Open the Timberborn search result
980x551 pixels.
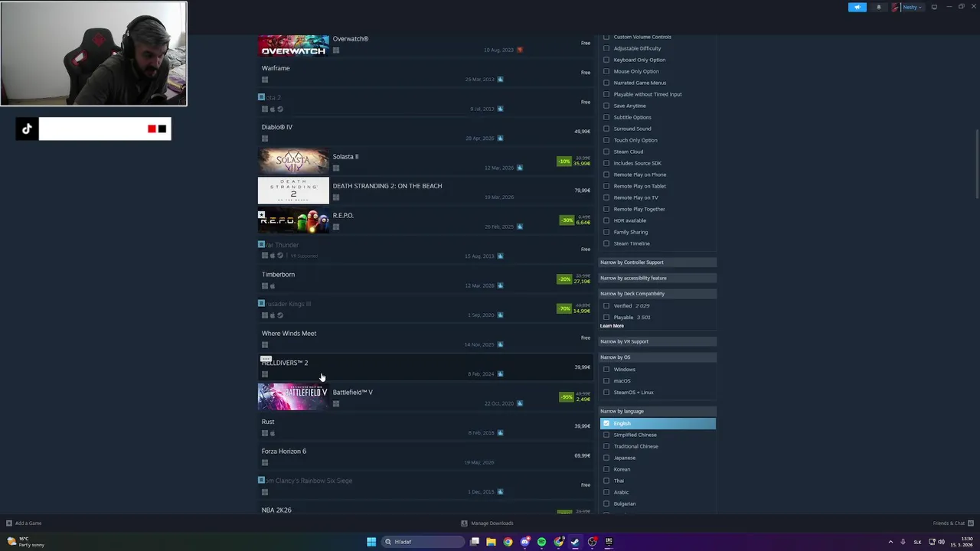425,279
